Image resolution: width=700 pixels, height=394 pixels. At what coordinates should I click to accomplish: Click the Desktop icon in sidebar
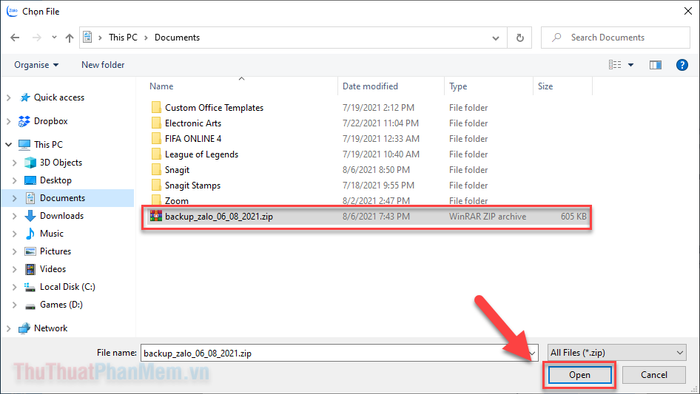coord(30,180)
